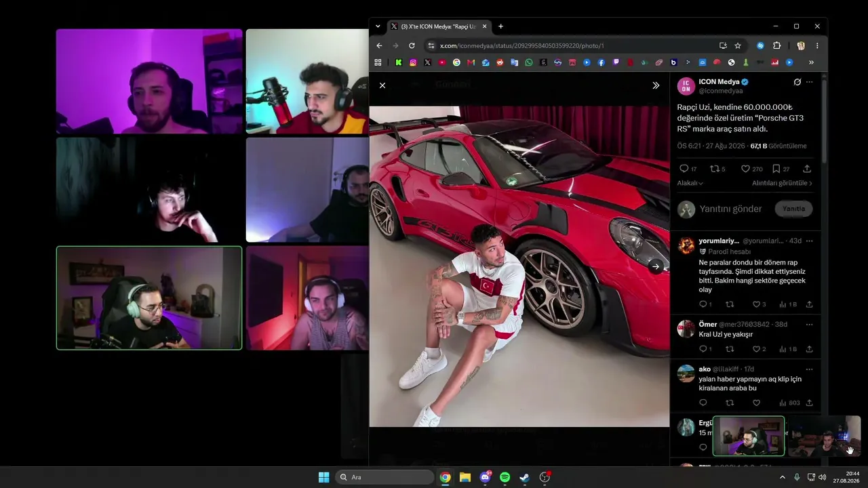This screenshot has height=488, width=868.
Task: Share the ICON Medya post
Action: pyautogui.click(x=807, y=169)
